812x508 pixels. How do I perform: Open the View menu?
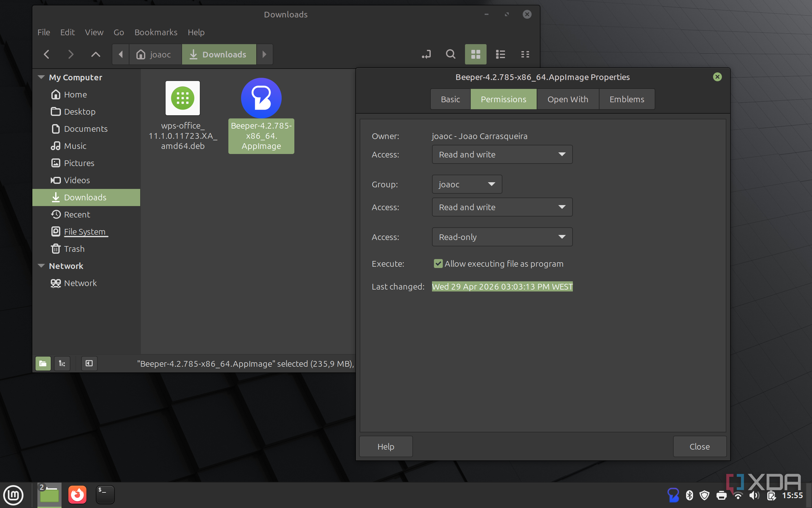[x=94, y=32]
